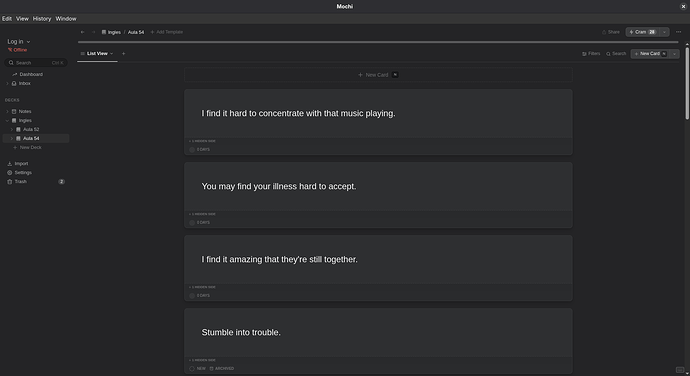Click the sidebar search magnifier icon

(x=11, y=63)
